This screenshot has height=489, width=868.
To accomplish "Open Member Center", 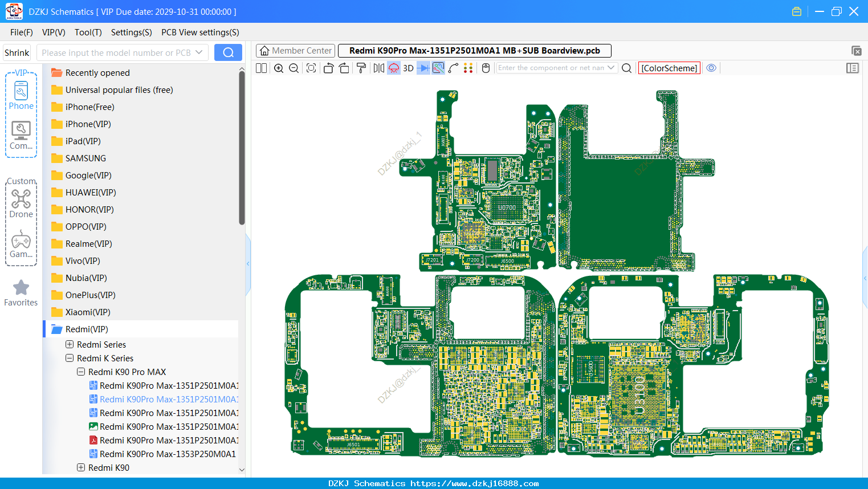I will coord(296,51).
